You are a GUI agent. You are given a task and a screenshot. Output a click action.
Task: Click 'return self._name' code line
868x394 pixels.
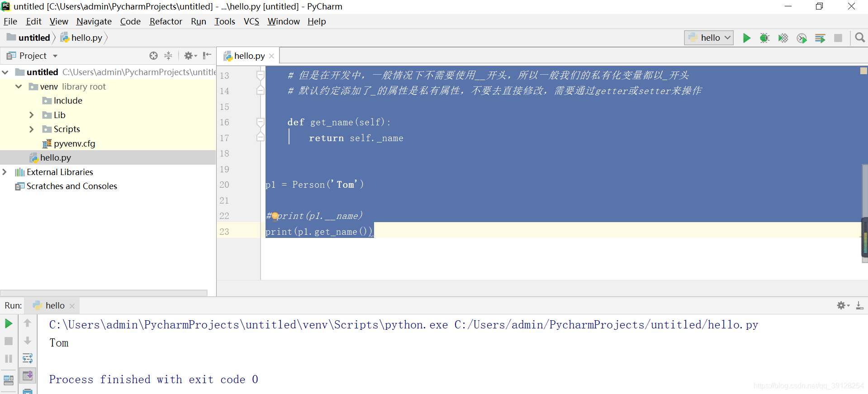(356, 138)
